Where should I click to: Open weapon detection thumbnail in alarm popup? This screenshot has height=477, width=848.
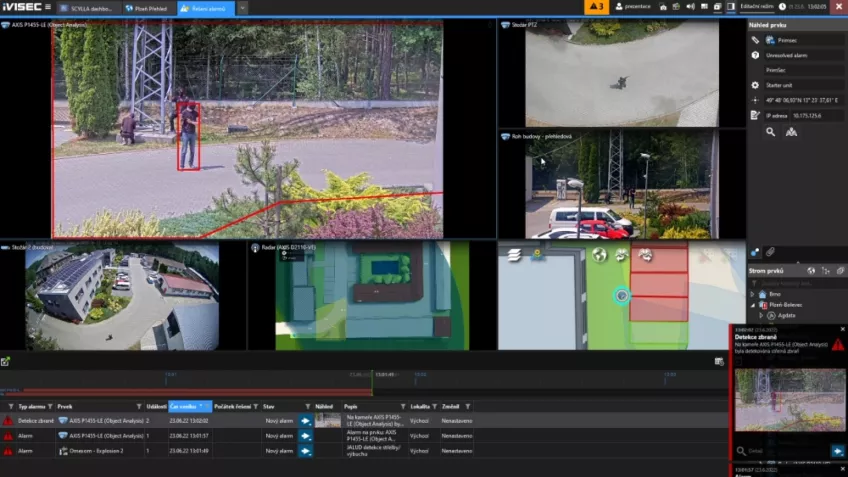tap(789, 400)
